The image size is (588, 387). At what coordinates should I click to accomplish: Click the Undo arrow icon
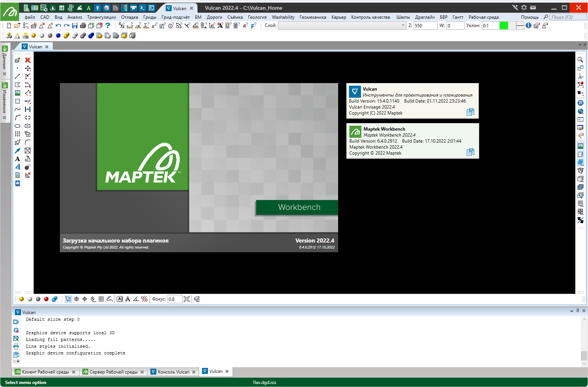click(x=58, y=25)
